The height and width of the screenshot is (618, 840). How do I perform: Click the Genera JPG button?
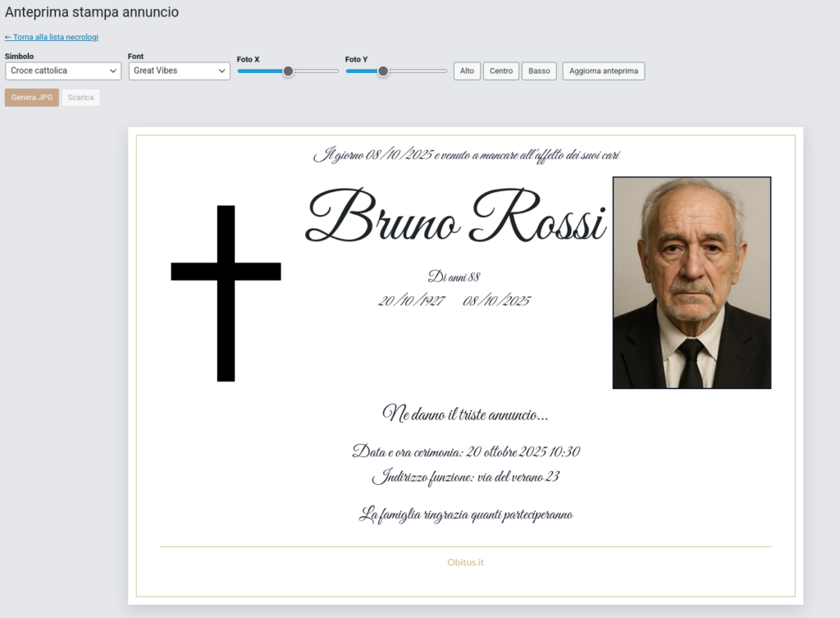tap(32, 98)
